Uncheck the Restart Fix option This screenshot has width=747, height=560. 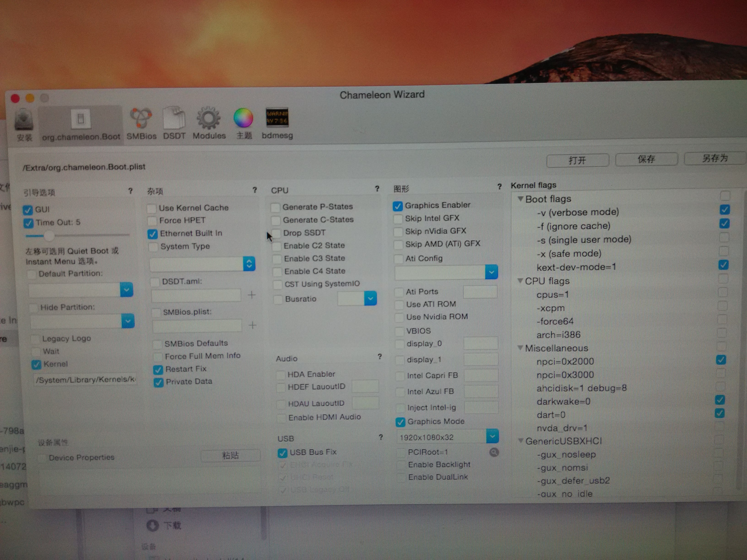[x=158, y=370]
